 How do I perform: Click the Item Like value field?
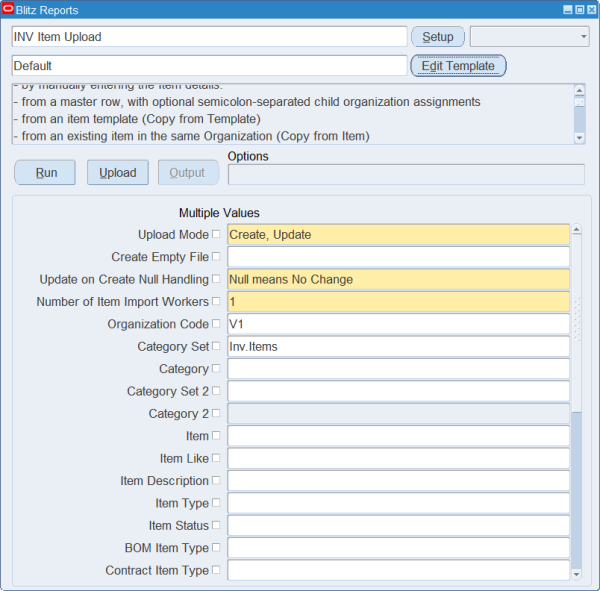click(398, 458)
